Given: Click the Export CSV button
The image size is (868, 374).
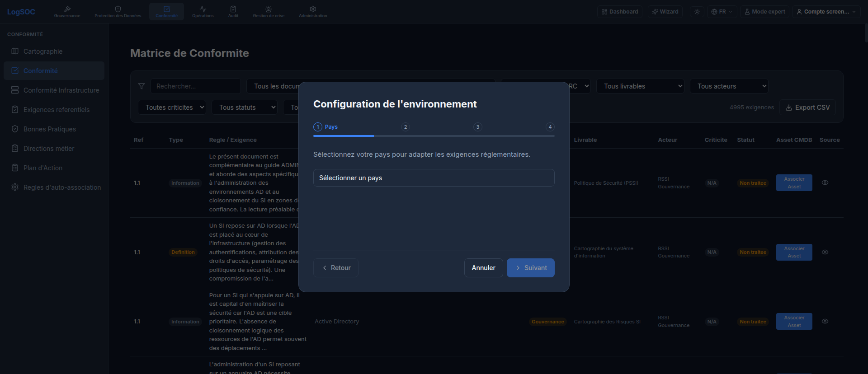Looking at the screenshot, I should click(807, 108).
